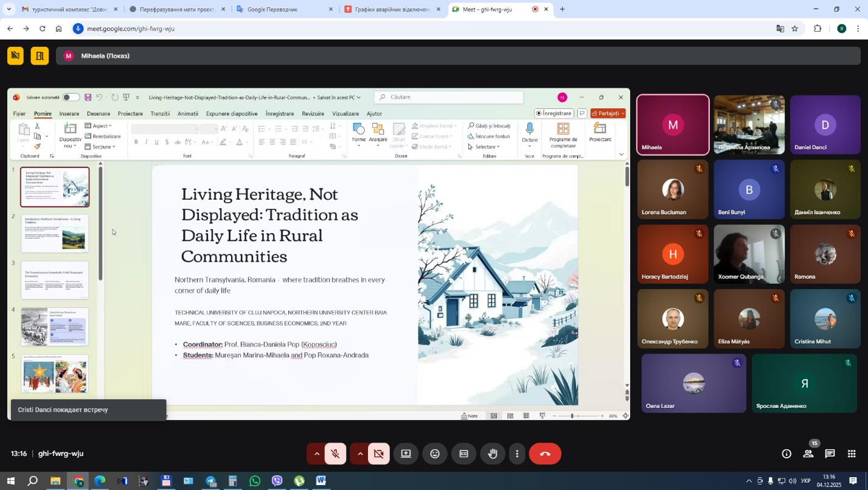Turn on the camera
Image resolution: width=868 pixels, height=490 pixels.
click(378, 454)
